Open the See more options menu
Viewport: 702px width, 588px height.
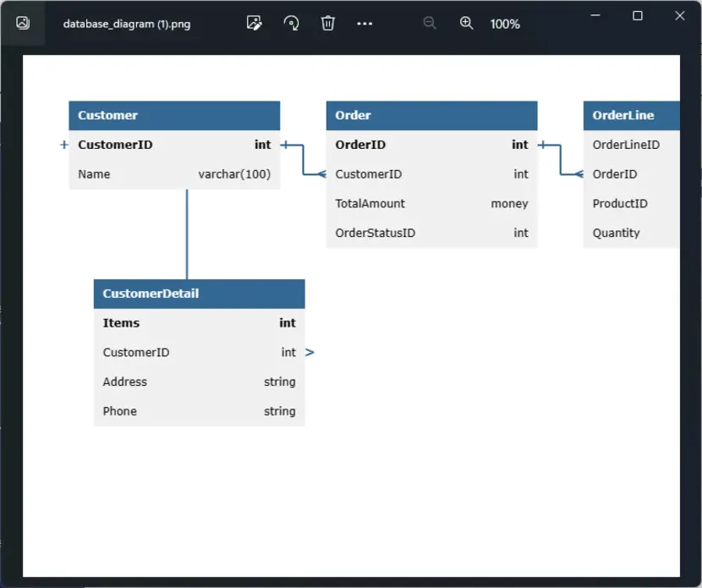point(365,24)
